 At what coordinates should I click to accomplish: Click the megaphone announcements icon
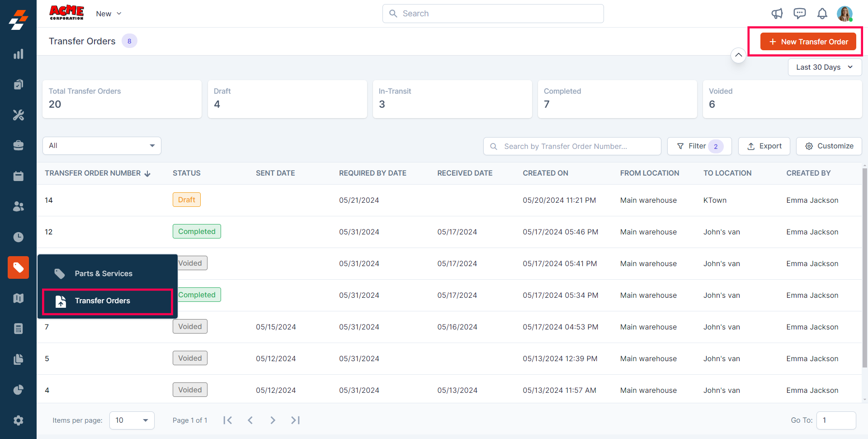(777, 14)
